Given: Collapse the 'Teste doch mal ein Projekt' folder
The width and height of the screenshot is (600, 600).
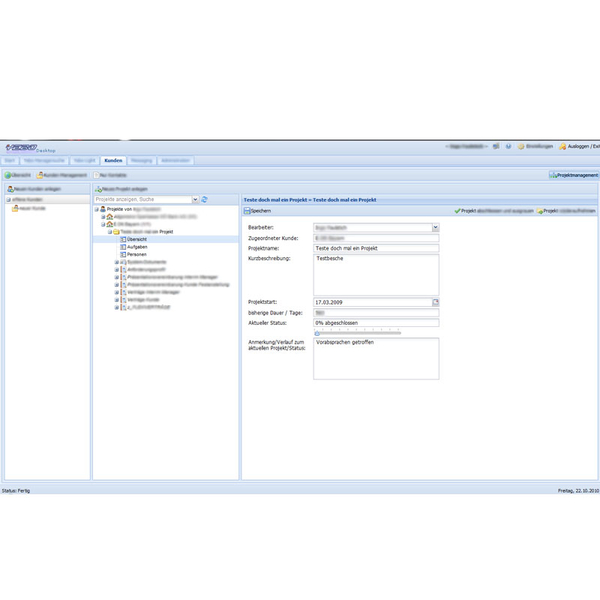Looking at the screenshot, I should coord(109,231).
